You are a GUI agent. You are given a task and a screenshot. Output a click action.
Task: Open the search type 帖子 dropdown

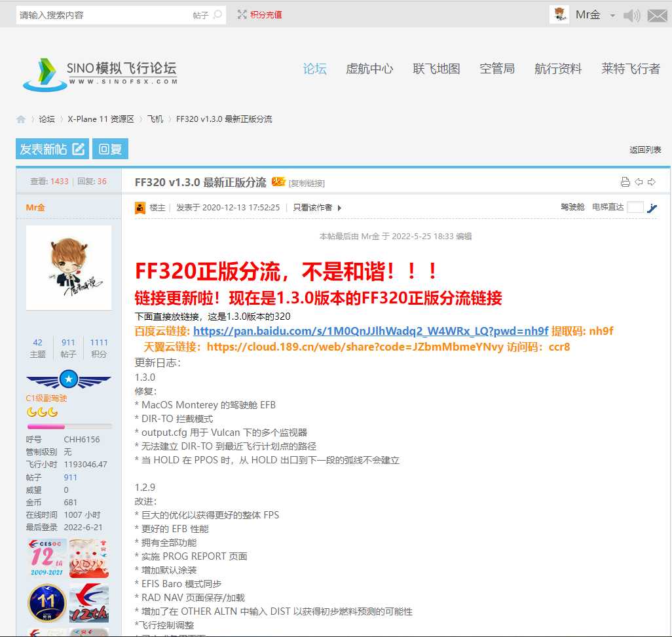click(200, 16)
